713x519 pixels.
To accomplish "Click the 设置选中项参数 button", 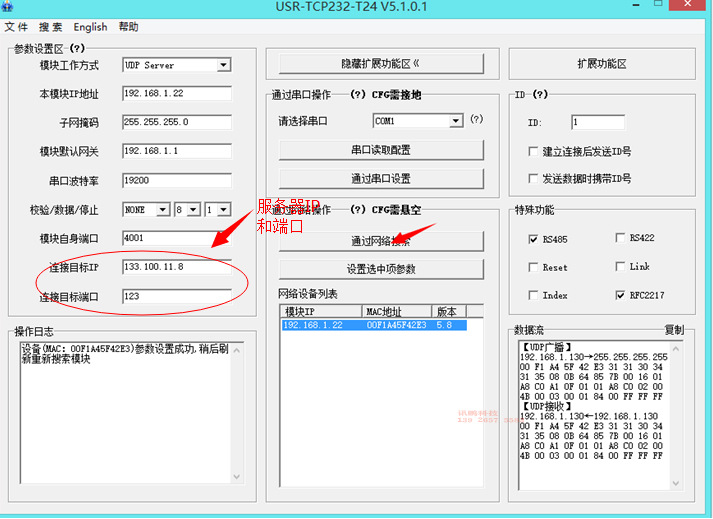I will 381,270.
